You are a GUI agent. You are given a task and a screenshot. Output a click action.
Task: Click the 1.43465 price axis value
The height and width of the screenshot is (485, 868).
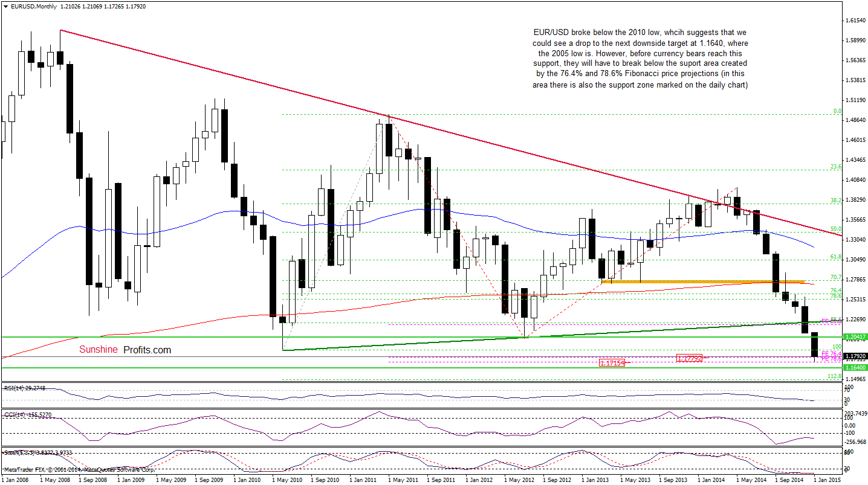856,160
